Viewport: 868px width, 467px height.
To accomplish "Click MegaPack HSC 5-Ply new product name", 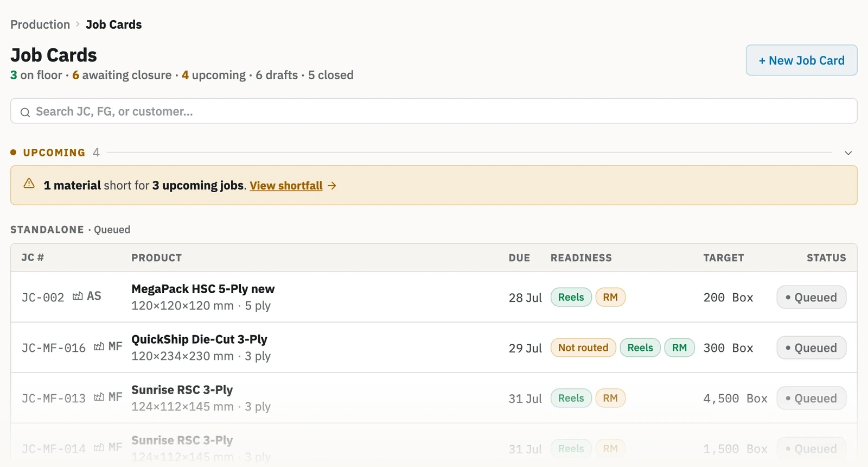I will click(x=203, y=288).
